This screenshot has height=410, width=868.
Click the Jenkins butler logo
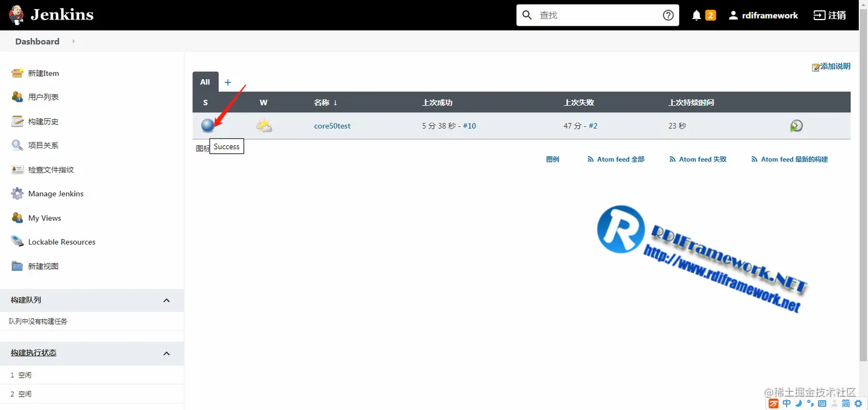pyautogui.click(x=17, y=15)
